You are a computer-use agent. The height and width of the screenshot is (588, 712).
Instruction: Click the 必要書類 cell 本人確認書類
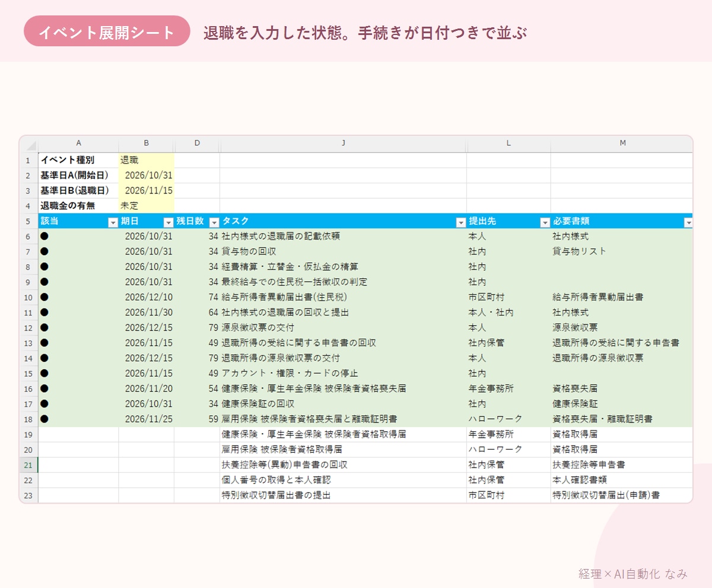tap(580, 479)
